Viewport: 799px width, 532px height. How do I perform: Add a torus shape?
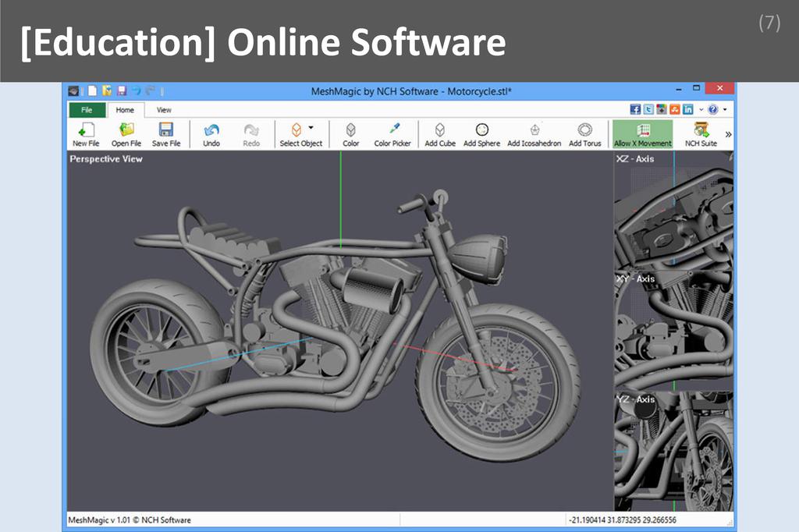point(584,133)
